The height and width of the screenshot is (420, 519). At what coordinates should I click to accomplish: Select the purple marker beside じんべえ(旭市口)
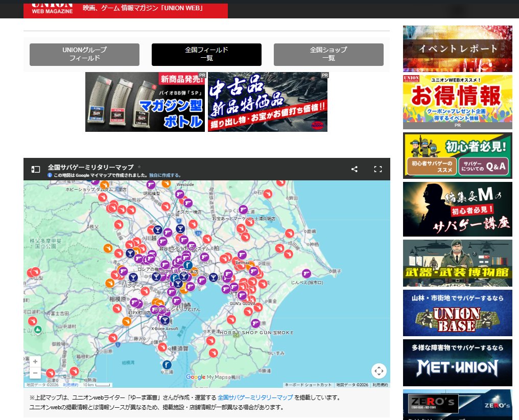[306, 273]
